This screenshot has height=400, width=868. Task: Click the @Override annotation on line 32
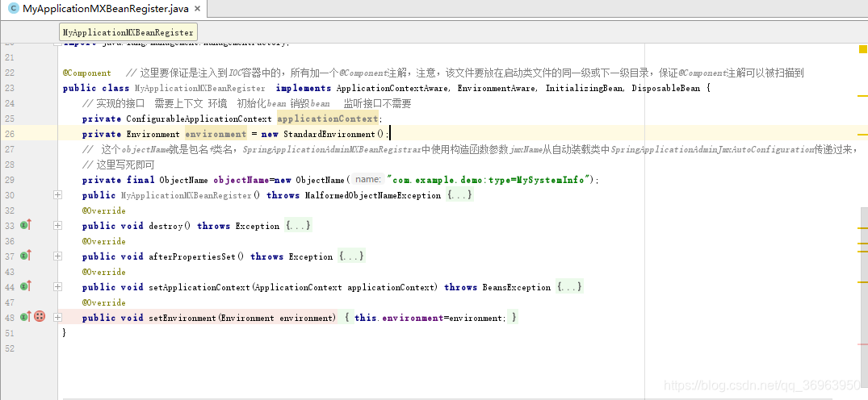point(103,210)
